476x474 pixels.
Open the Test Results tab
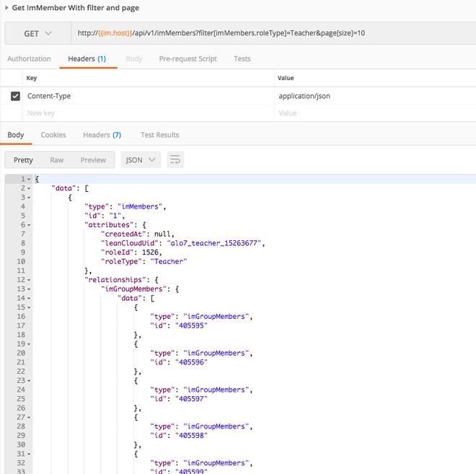[159, 135]
